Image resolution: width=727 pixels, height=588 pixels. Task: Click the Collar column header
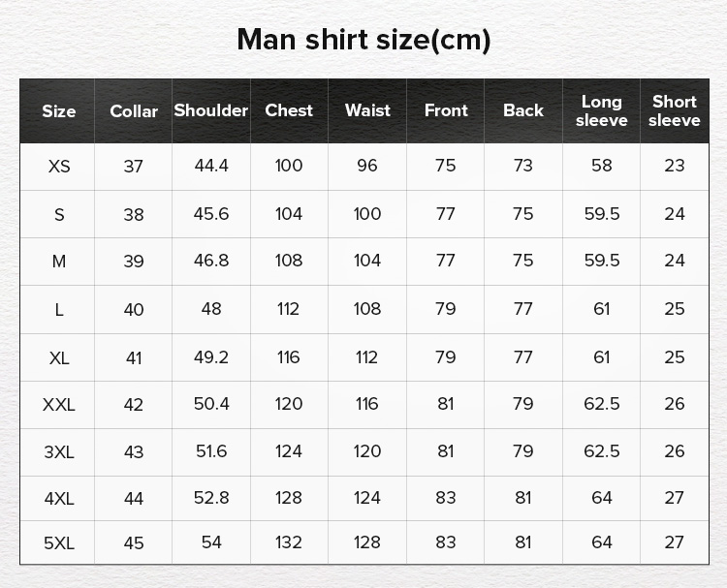(134, 111)
